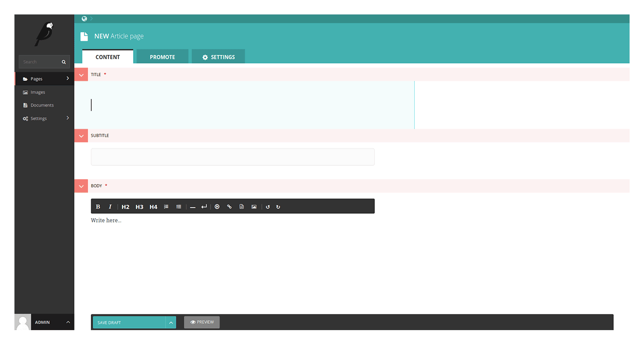
Task: Add a link in the body editor
Action: click(229, 207)
